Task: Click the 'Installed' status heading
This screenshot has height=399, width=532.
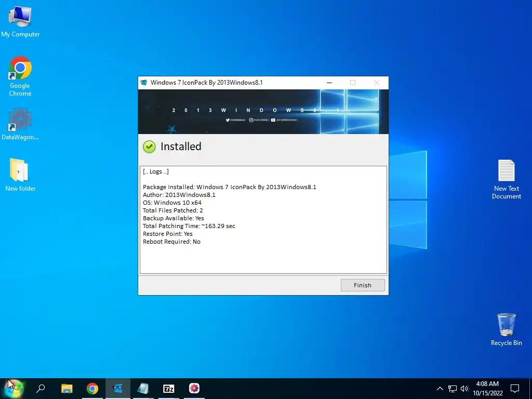Action: pyautogui.click(x=181, y=146)
